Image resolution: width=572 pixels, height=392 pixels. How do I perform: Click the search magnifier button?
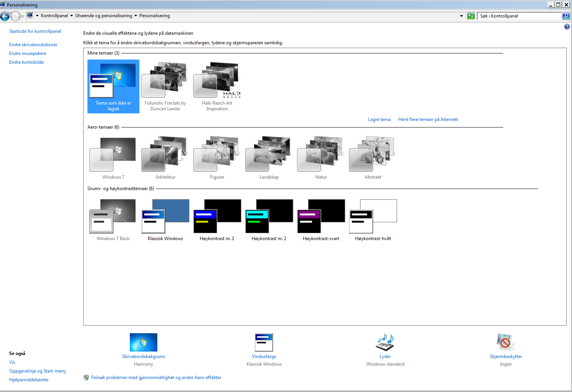tap(566, 16)
